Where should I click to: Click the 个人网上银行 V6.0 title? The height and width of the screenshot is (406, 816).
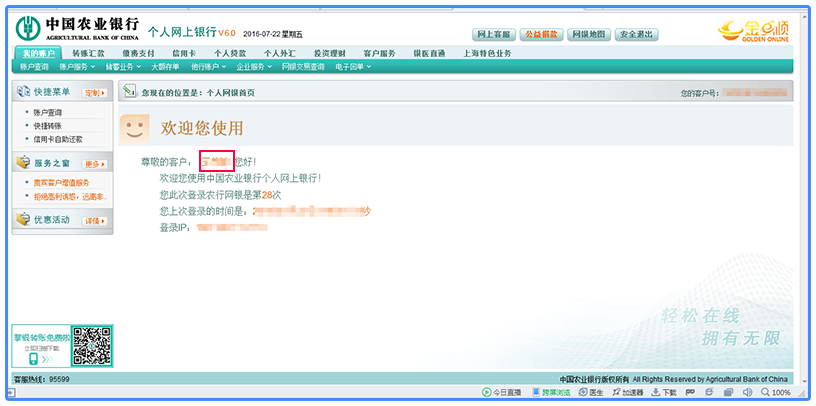tap(192, 32)
